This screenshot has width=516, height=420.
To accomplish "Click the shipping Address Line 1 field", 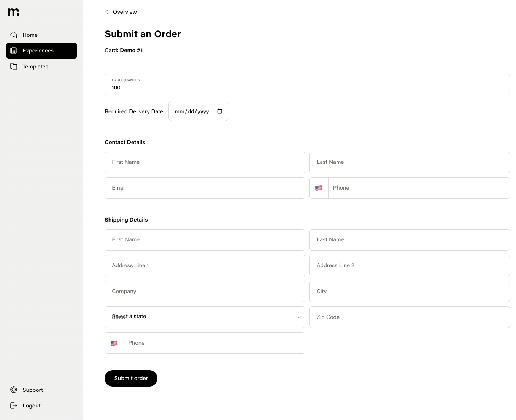I will (x=205, y=265).
